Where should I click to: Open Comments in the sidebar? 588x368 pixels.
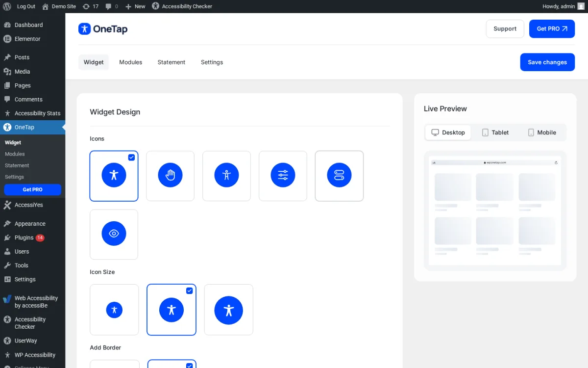point(32,99)
